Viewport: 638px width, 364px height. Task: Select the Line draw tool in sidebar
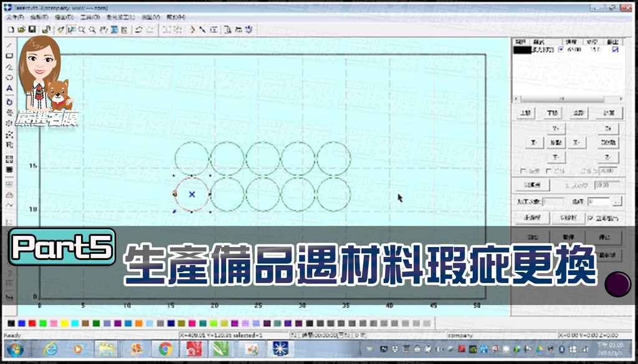coord(10,45)
